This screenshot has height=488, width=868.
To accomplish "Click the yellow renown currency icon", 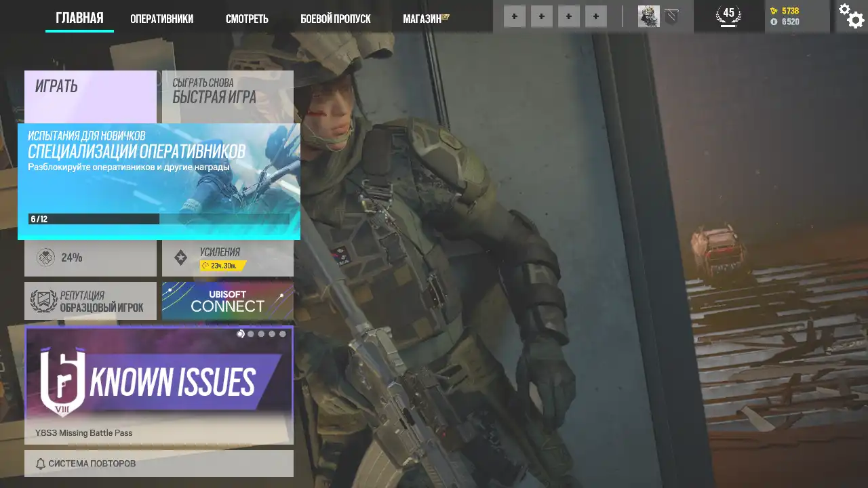I will (774, 11).
